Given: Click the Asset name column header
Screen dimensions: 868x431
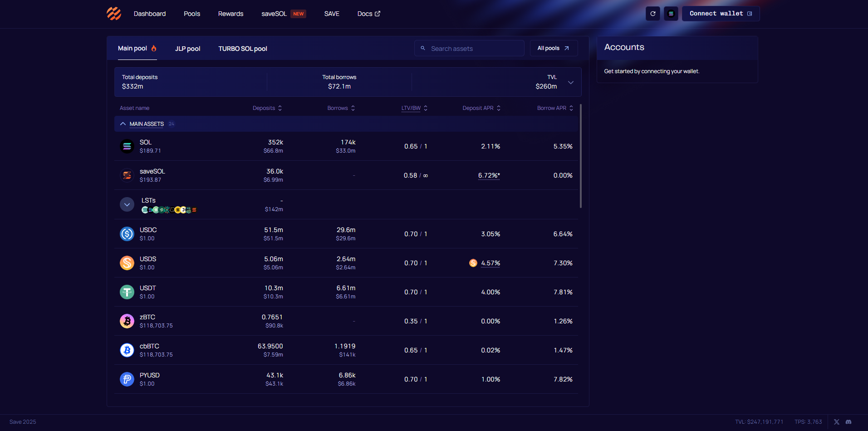Looking at the screenshot, I should pos(134,108).
